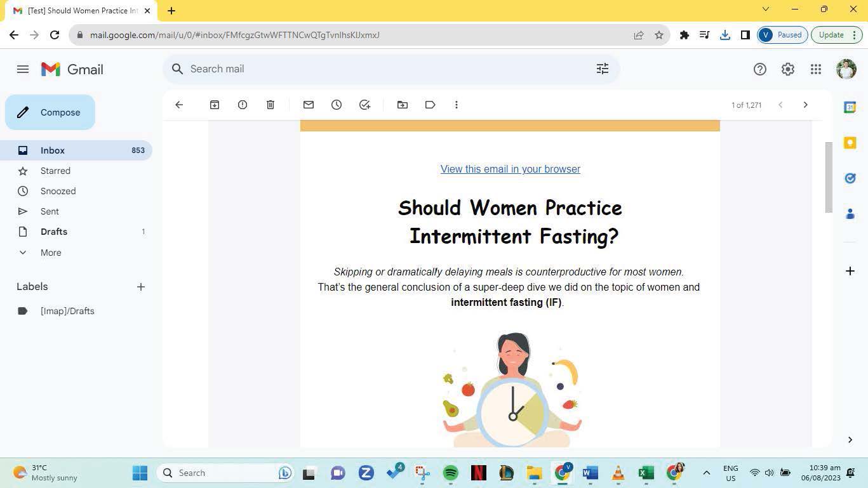Click the email heading Should Women Practice

[510, 208]
